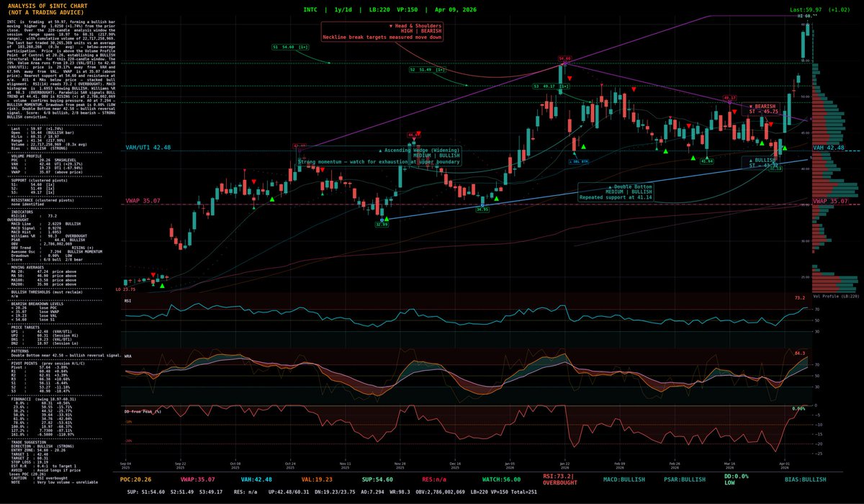Click the 'S1 54.60 [1×]' support tag
Image resolution: width=864 pixels, height=504 pixels.
tap(289, 46)
